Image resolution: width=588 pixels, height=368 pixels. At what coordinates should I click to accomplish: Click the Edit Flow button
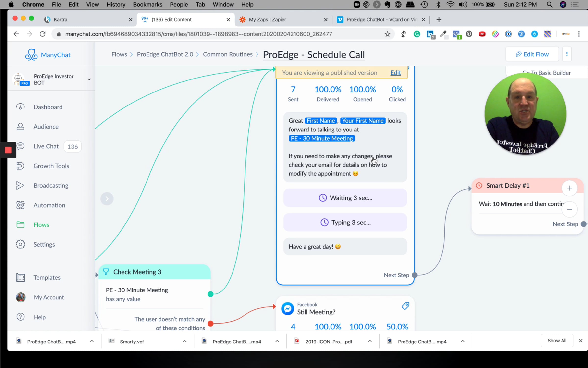[532, 54]
